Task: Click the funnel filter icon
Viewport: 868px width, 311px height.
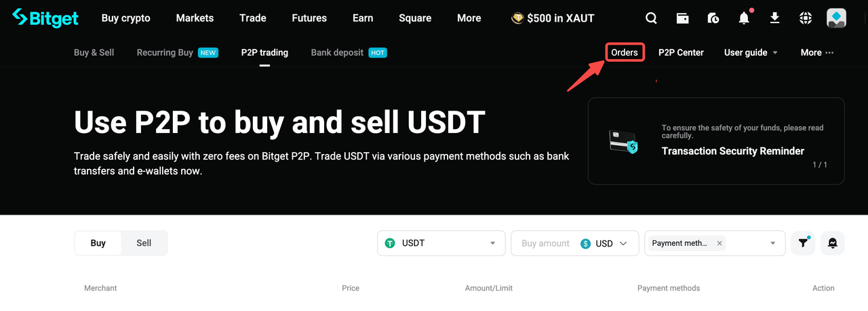Action: pos(803,243)
